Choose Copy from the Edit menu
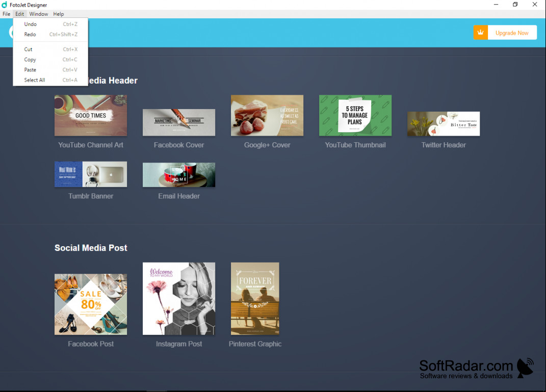This screenshot has height=392, width=546. [x=50, y=60]
